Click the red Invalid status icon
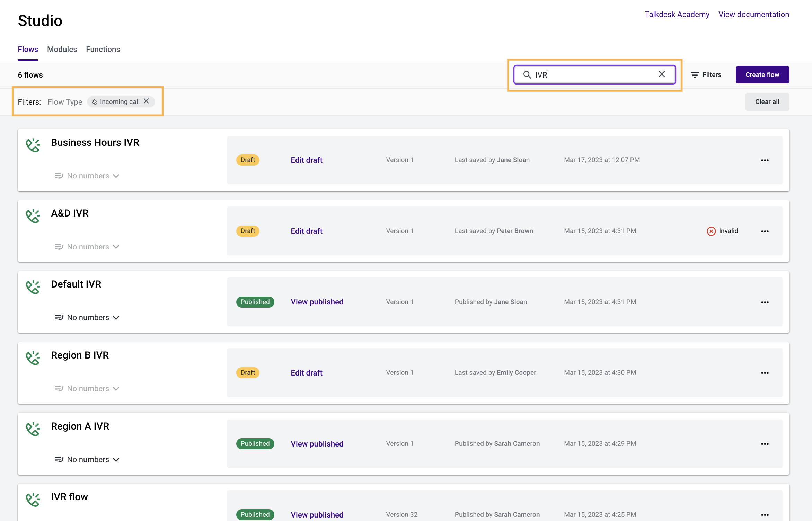Image resolution: width=812 pixels, height=521 pixels. tap(711, 231)
